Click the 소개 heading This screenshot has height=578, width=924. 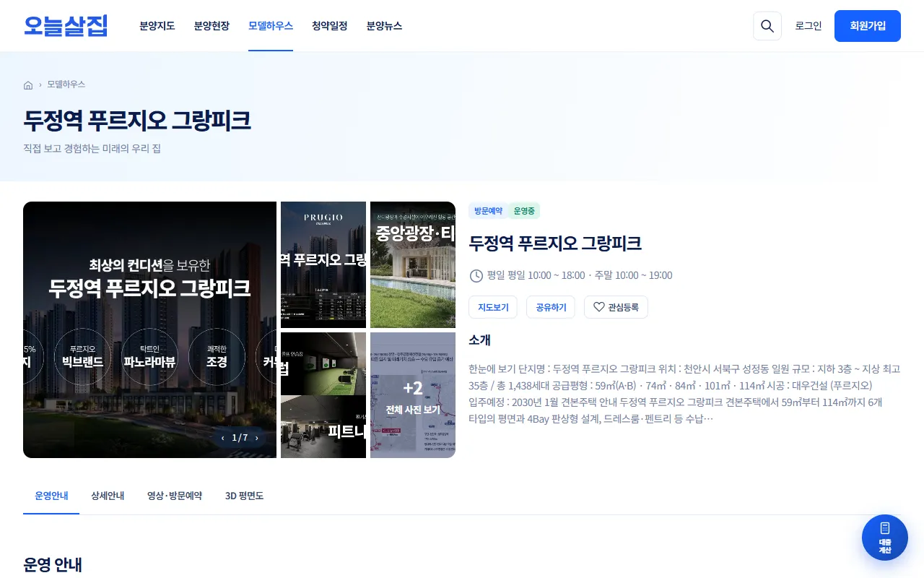click(479, 340)
